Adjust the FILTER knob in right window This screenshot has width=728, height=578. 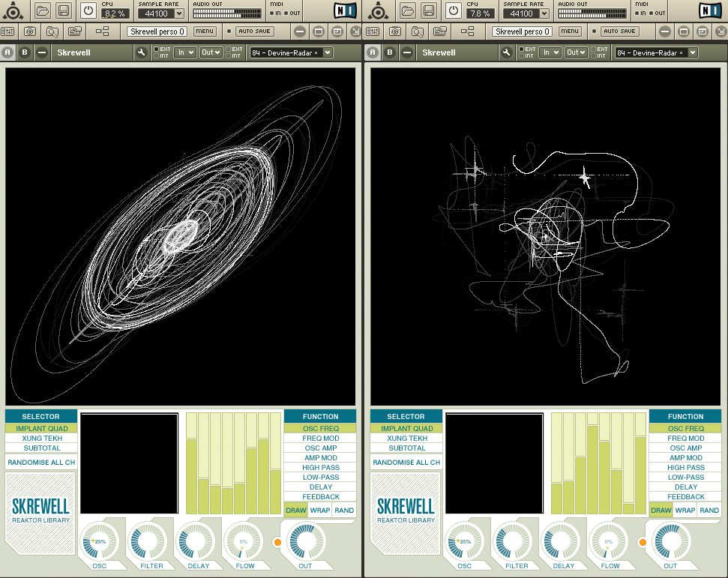point(513,541)
